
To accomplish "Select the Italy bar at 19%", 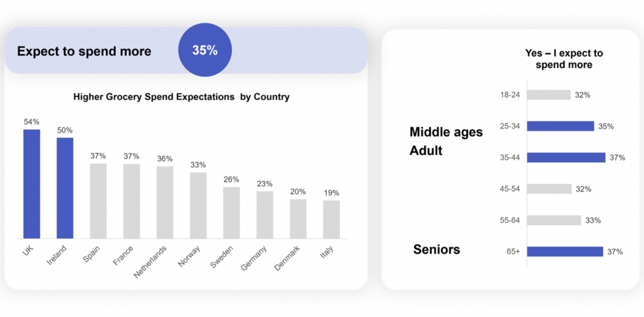I will pos(331,219).
